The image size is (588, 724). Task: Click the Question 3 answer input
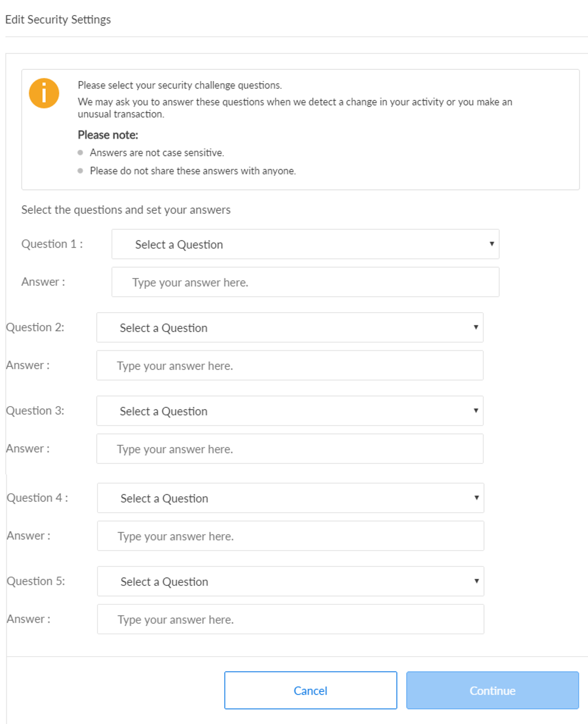(289, 449)
